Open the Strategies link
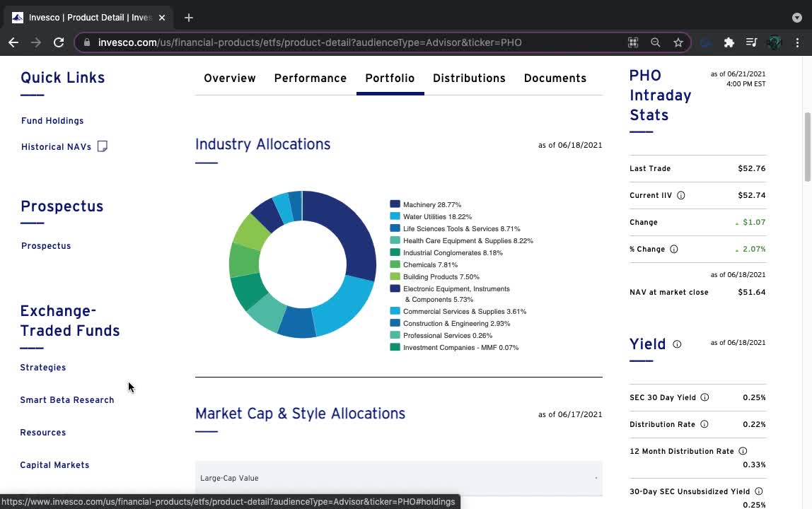The image size is (812, 509). (43, 368)
